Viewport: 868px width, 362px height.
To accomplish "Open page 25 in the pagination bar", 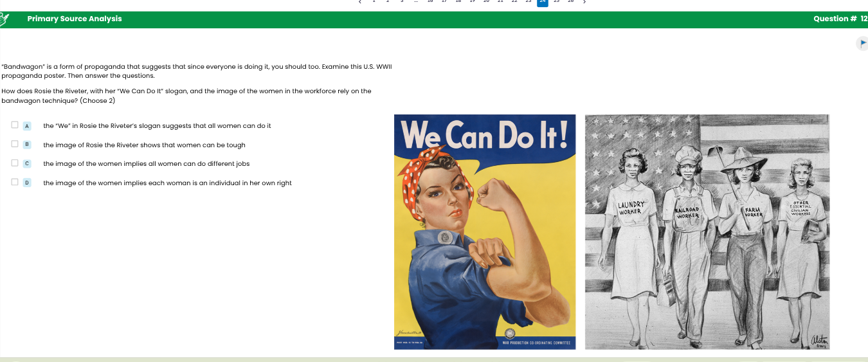I will (x=556, y=2).
